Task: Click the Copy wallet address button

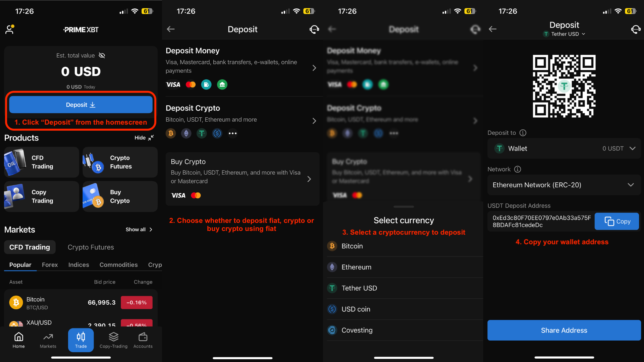Action: click(617, 221)
